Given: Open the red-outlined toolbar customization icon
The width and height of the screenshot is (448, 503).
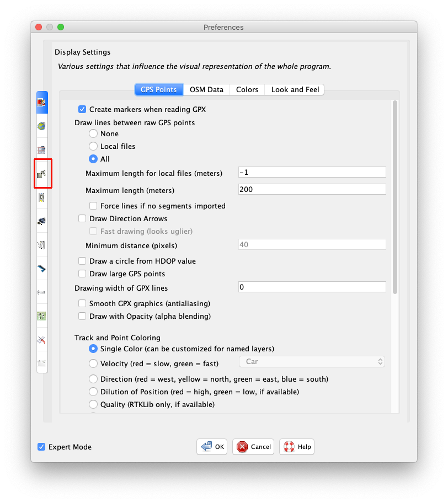Looking at the screenshot, I should [42, 174].
